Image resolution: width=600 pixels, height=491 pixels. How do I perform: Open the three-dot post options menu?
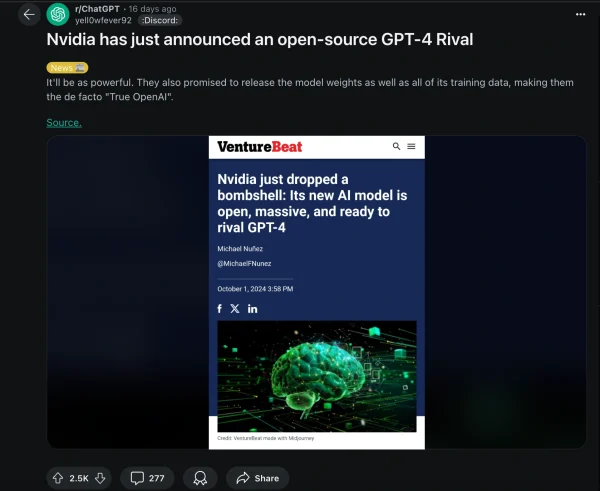(580, 14)
